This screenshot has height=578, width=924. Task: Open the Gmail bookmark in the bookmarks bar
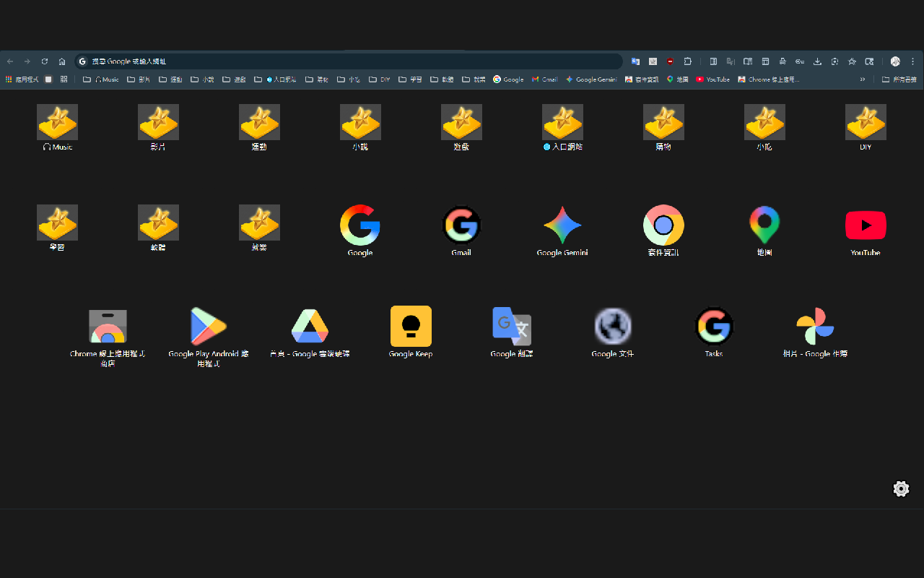[x=544, y=79]
